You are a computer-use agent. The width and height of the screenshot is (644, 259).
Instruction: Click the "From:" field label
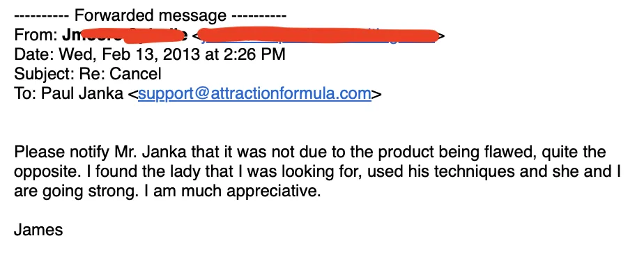(x=36, y=36)
